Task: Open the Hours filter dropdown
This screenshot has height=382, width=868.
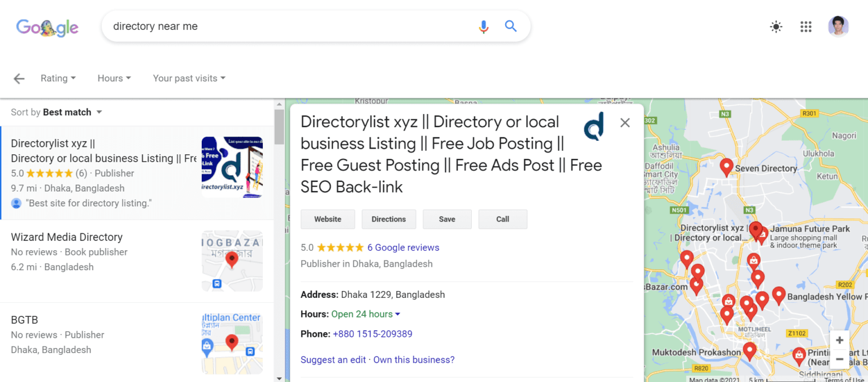Action: point(114,78)
